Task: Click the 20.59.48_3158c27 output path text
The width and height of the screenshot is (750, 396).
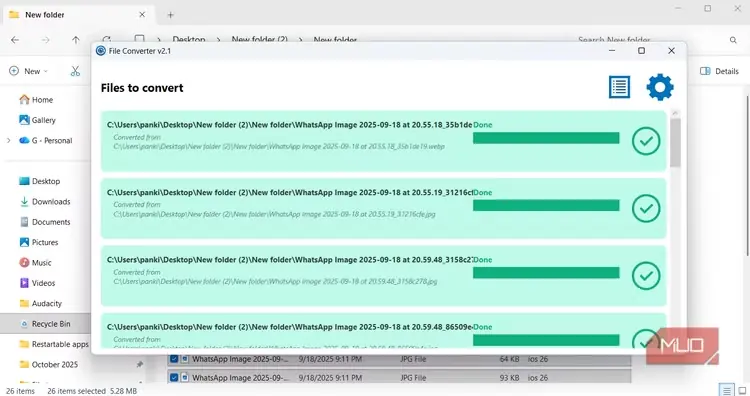Action: point(289,260)
